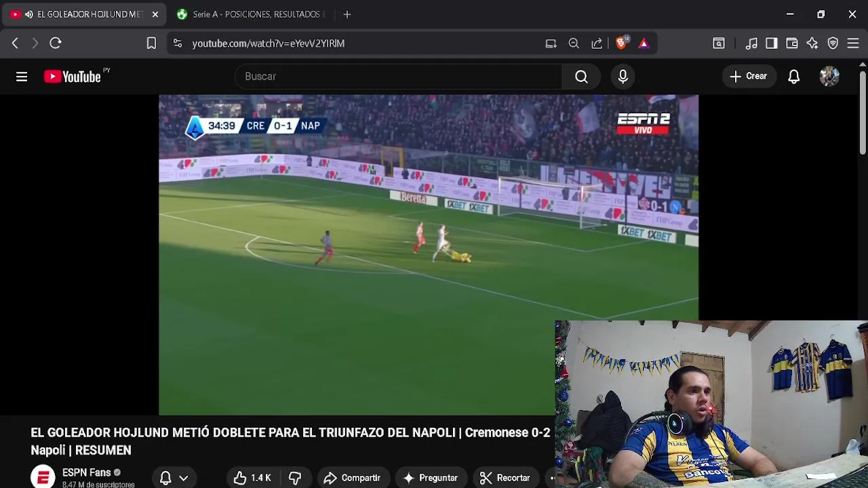Open the Brave Shields lion icon
Screen dimensions: 868x488
[x=621, y=43]
